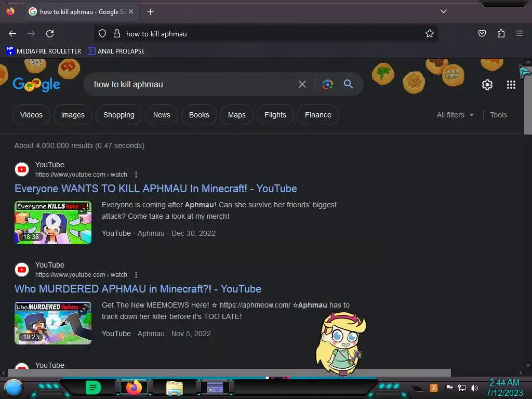The width and height of the screenshot is (532, 399).
Task: Open the purple window app on the taskbar
Action: (x=215, y=388)
